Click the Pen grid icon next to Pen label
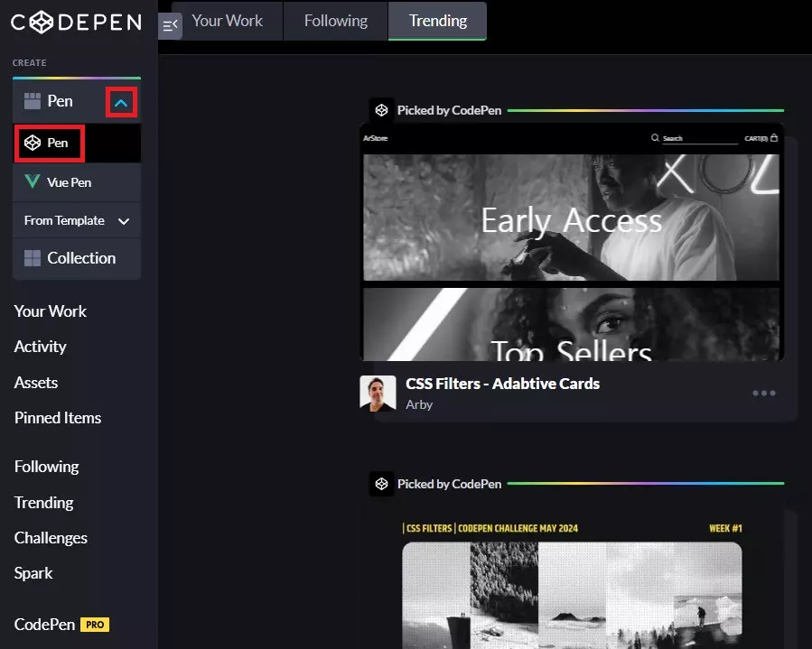812x649 pixels. point(29,101)
